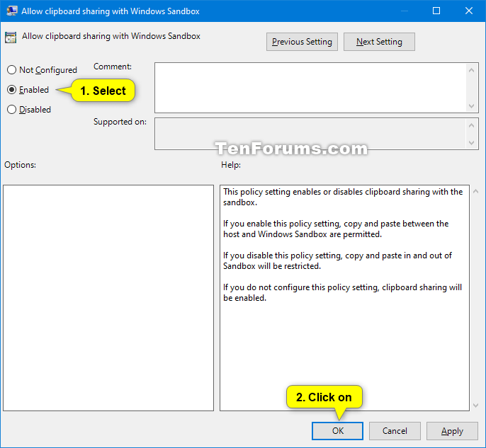Click the Comment box scroll down arrow
Screen dimensions: 486x448
[471, 106]
